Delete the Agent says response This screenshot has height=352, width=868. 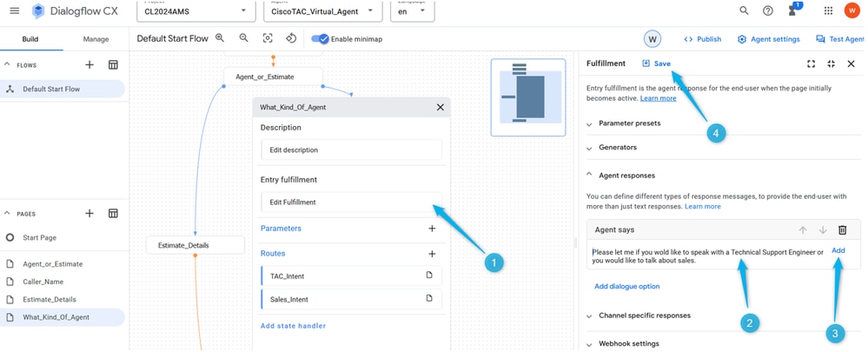tap(842, 229)
